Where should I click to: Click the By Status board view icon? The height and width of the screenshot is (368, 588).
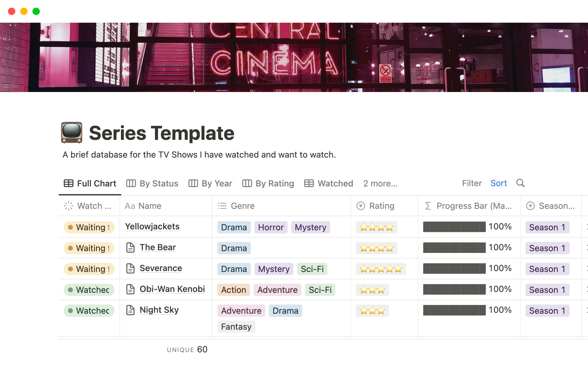pyautogui.click(x=131, y=183)
